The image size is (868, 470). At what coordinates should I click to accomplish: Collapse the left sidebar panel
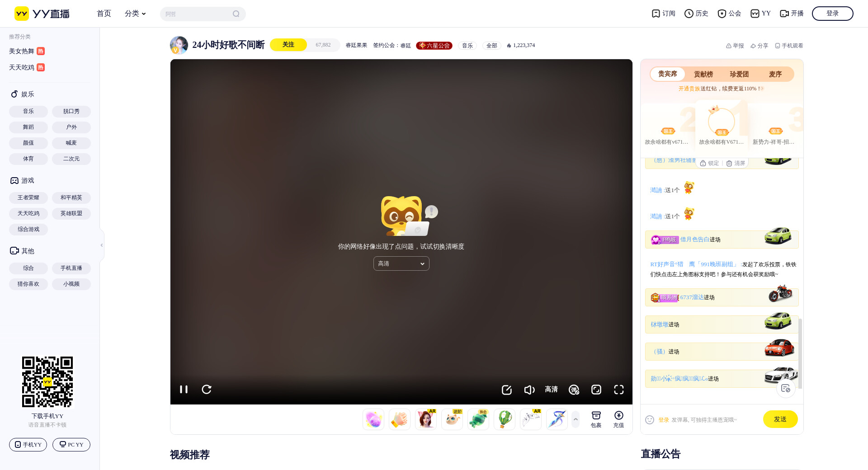pos(102,245)
